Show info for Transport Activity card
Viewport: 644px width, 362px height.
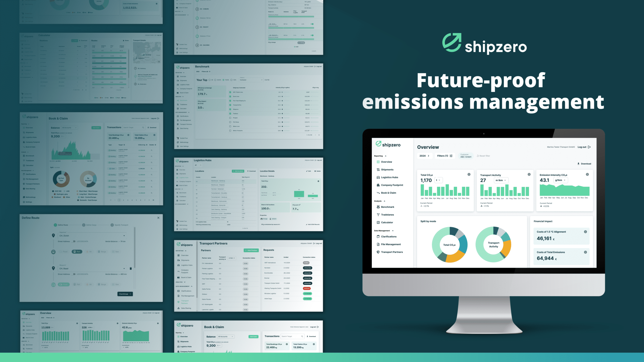pyautogui.click(x=529, y=174)
